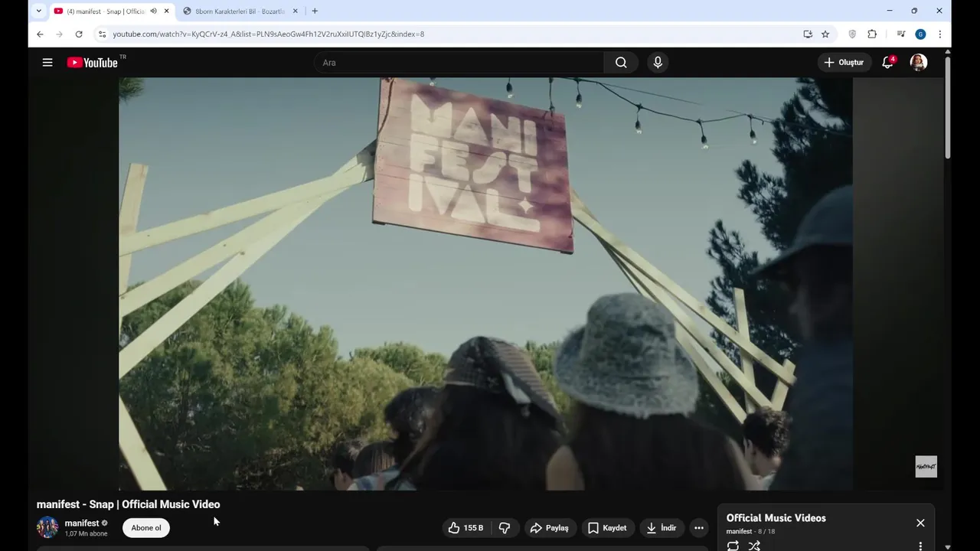This screenshot has height=551, width=980.
Task: Start voice search with the microphone
Action: tap(658, 63)
